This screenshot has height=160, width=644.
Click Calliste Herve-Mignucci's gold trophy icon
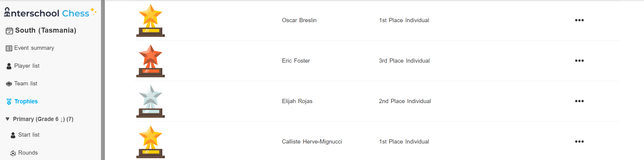(150, 142)
